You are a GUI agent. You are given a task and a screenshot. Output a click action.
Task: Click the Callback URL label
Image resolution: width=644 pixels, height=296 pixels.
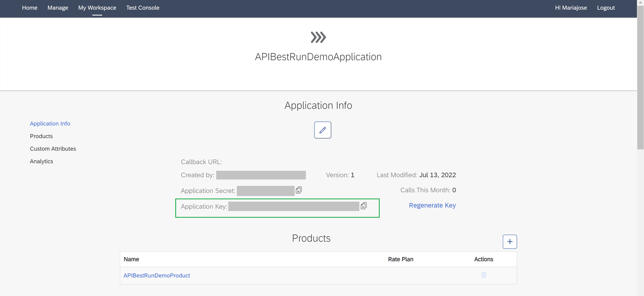point(201,162)
